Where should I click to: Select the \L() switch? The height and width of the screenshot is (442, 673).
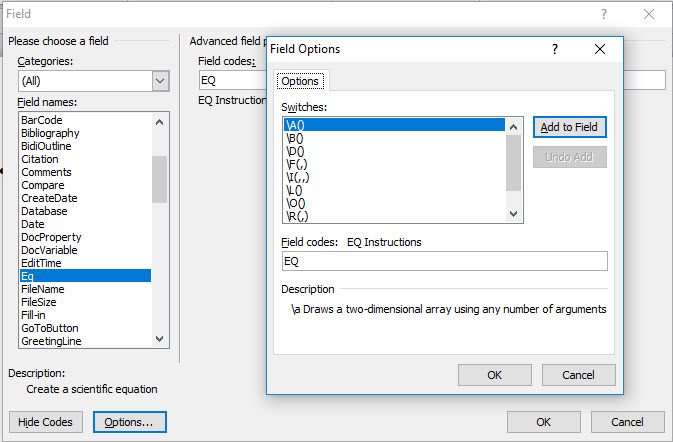point(394,190)
